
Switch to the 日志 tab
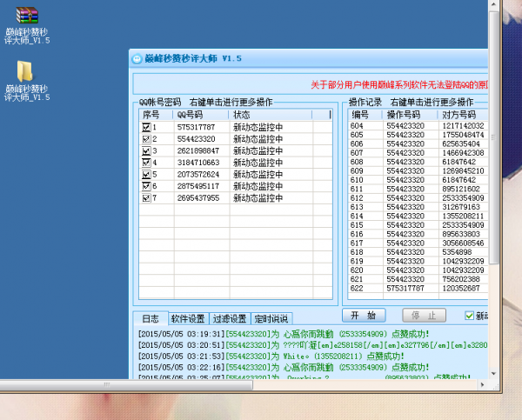tap(151, 319)
